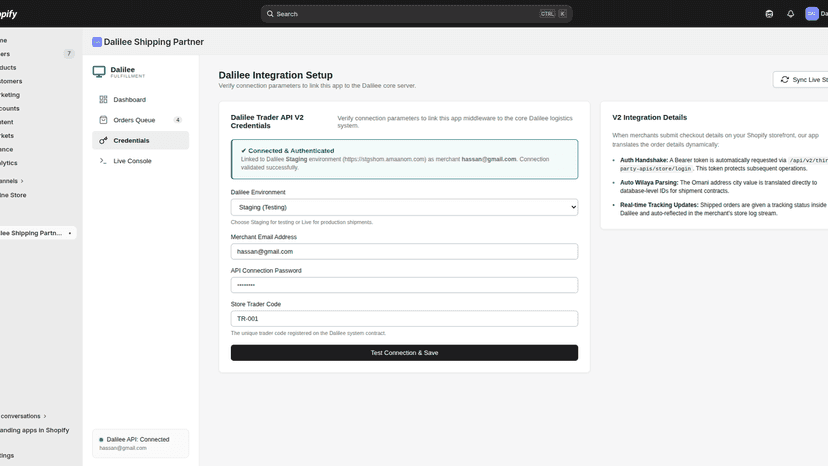Click the Sync Live button
Screen dimensions: 828x466
point(801,79)
